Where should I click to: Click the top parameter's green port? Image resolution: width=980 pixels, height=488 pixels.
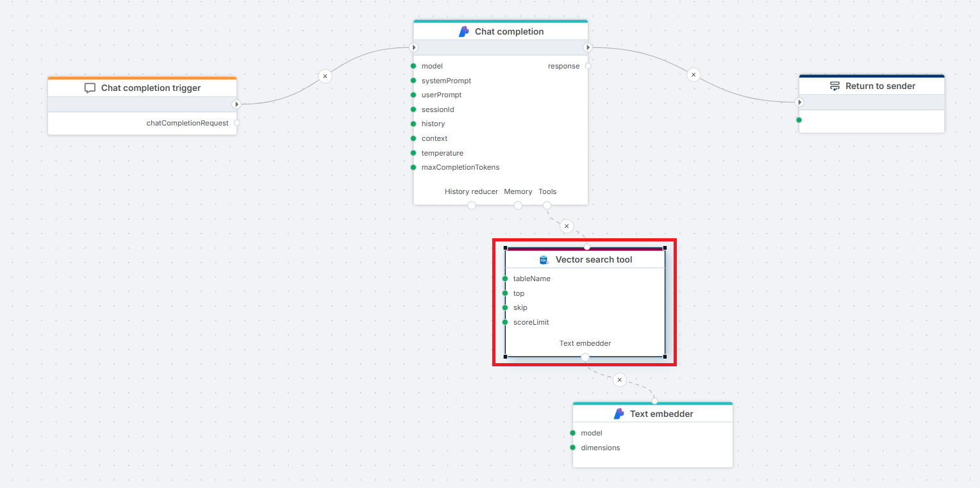pyautogui.click(x=505, y=293)
